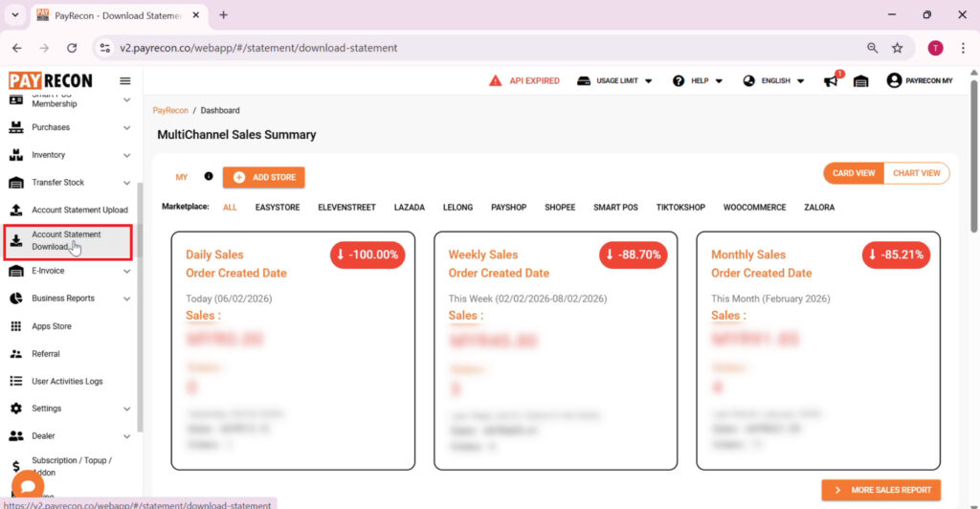Viewport: 980px width, 509px height.
Task: Expand the Inventory menu chevron
Action: pos(127,156)
